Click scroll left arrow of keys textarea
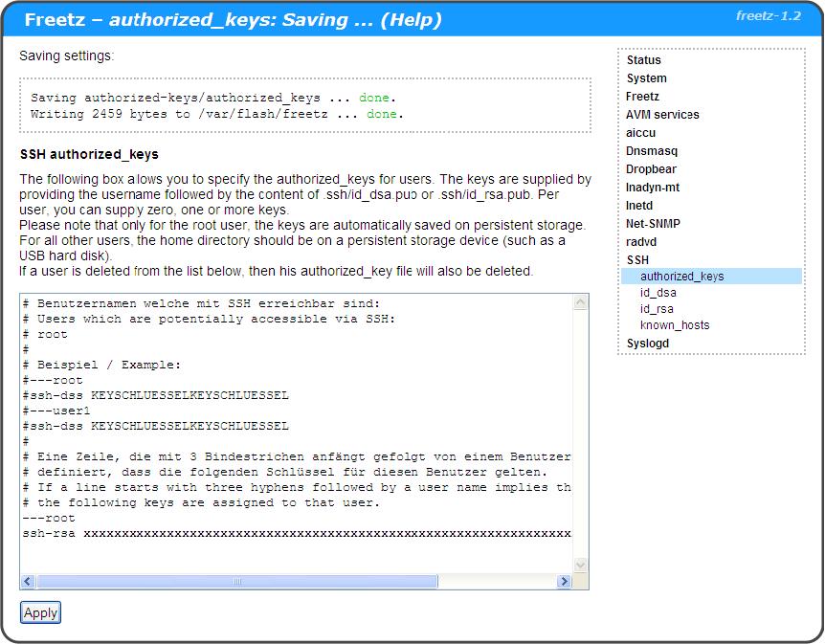 coord(28,582)
